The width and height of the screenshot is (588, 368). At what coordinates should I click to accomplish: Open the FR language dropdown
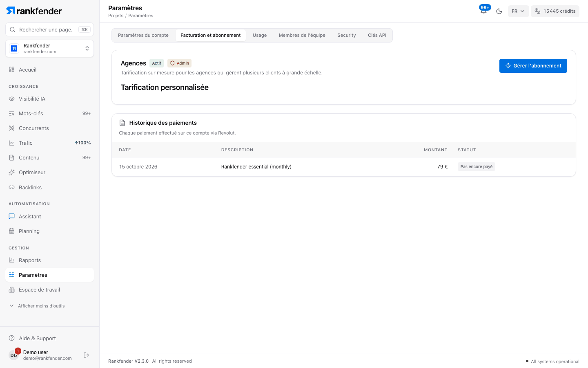[518, 11]
